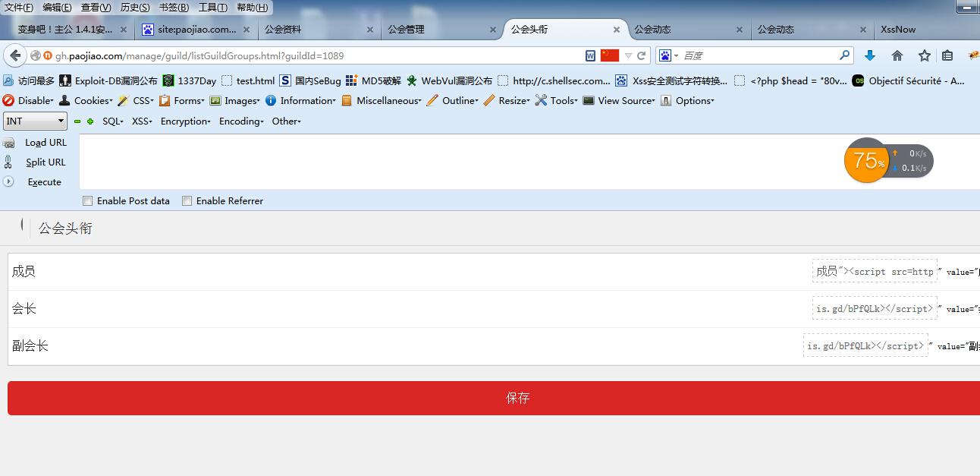The width and height of the screenshot is (980, 476).
Task: Open the 查看(V) menu
Action: [x=96, y=8]
